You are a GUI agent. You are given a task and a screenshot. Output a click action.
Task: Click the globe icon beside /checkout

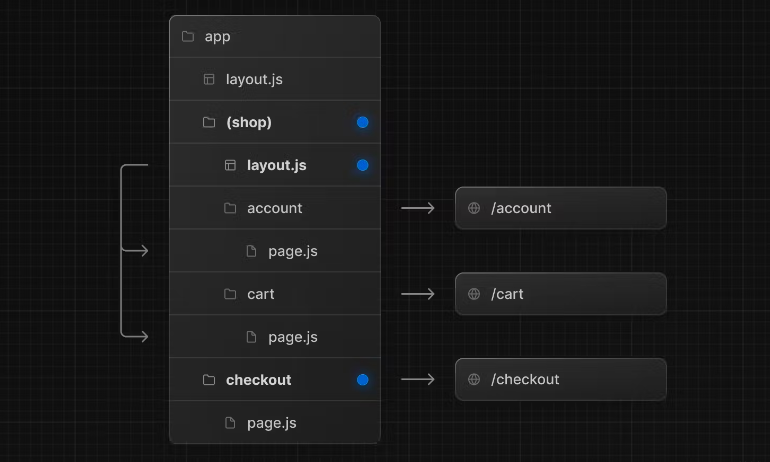[x=474, y=379]
